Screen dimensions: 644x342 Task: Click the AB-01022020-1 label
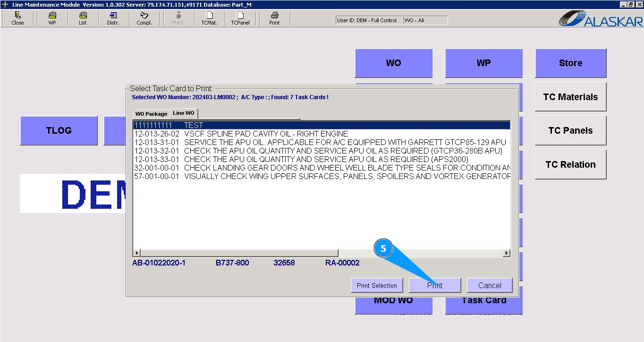click(x=159, y=263)
